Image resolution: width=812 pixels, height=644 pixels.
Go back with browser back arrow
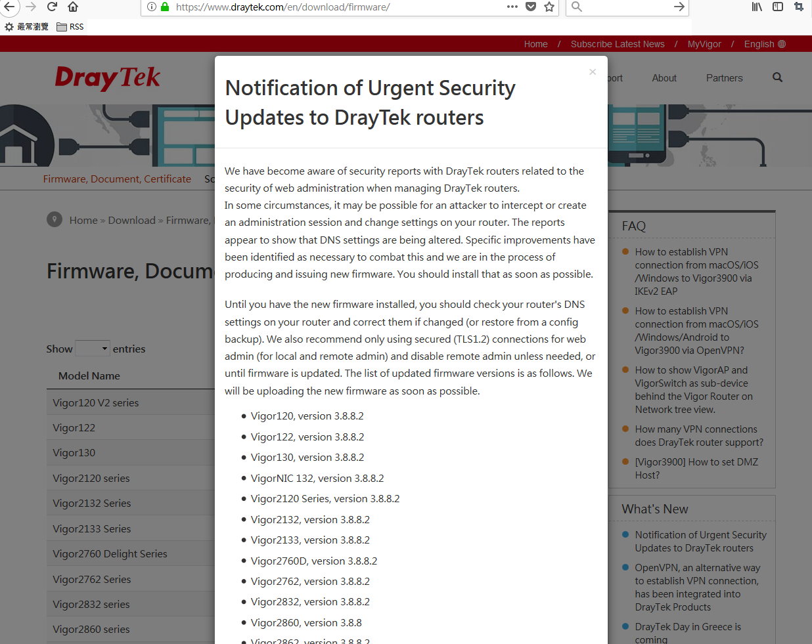(9, 7)
